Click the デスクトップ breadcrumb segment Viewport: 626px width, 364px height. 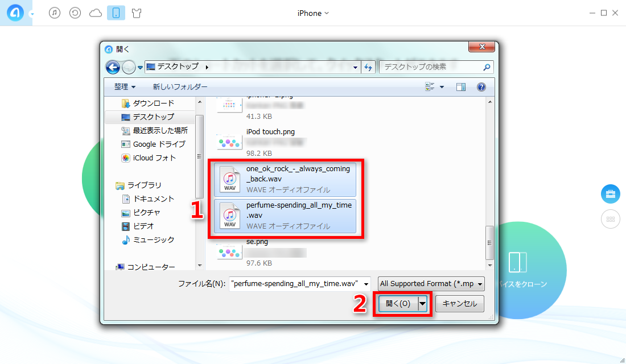178,67
